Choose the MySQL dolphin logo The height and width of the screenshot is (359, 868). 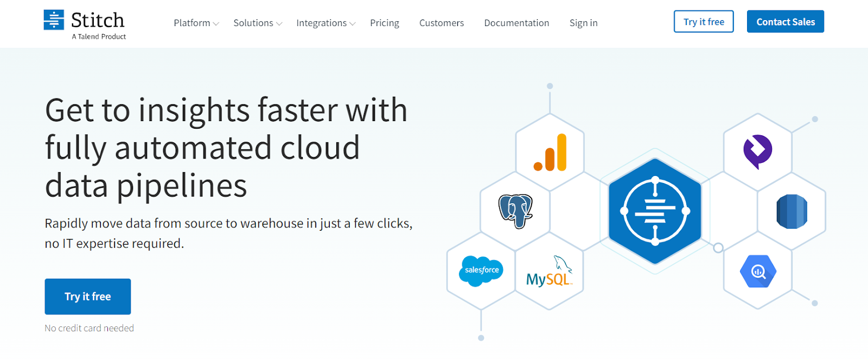(550, 271)
